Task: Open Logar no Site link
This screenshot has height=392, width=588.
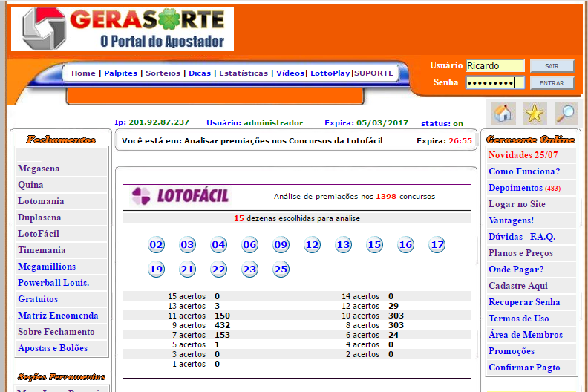Action: [517, 204]
